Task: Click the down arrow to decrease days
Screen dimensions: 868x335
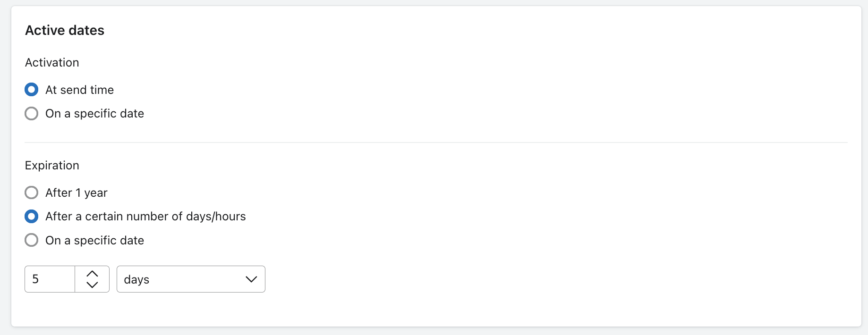Action: [92, 285]
